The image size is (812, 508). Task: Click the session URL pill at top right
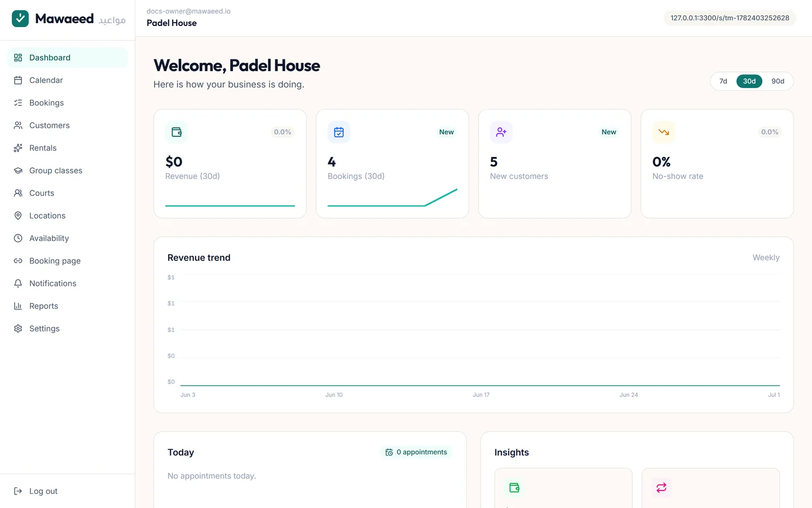click(x=730, y=18)
